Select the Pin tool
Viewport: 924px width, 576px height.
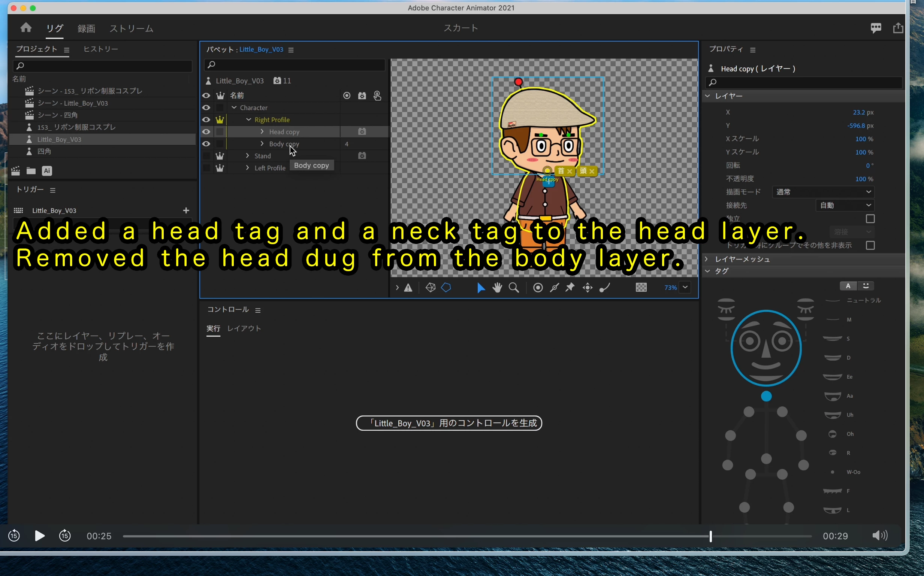(x=570, y=288)
